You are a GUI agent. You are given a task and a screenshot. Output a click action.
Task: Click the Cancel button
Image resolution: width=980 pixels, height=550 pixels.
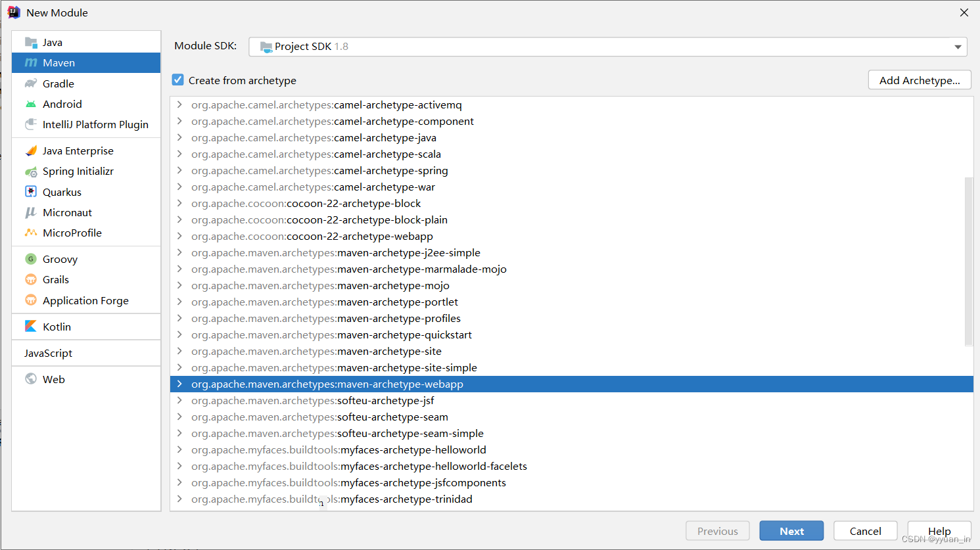[x=865, y=531]
